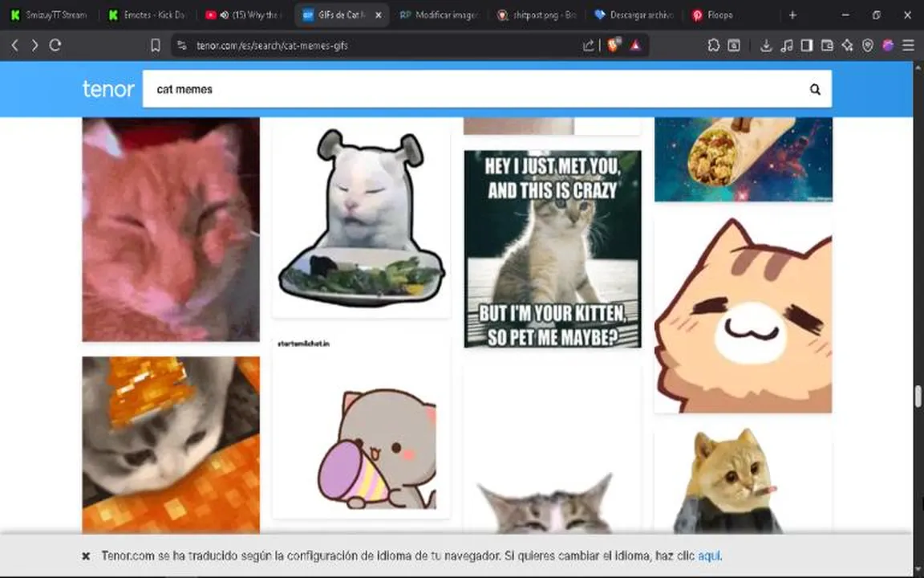Image resolution: width=924 pixels, height=578 pixels.
Task: Open the pink sleepy cat GIF
Action: click(x=171, y=230)
